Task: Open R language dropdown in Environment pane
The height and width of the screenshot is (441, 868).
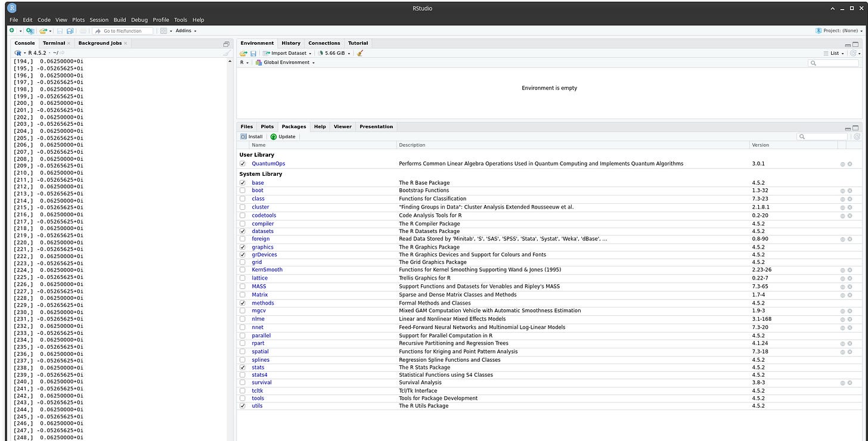Action: (244, 63)
